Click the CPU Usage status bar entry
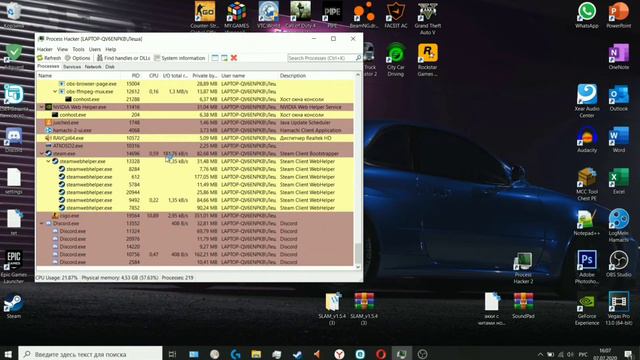This screenshot has width=640, height=360. pos(56,278)
